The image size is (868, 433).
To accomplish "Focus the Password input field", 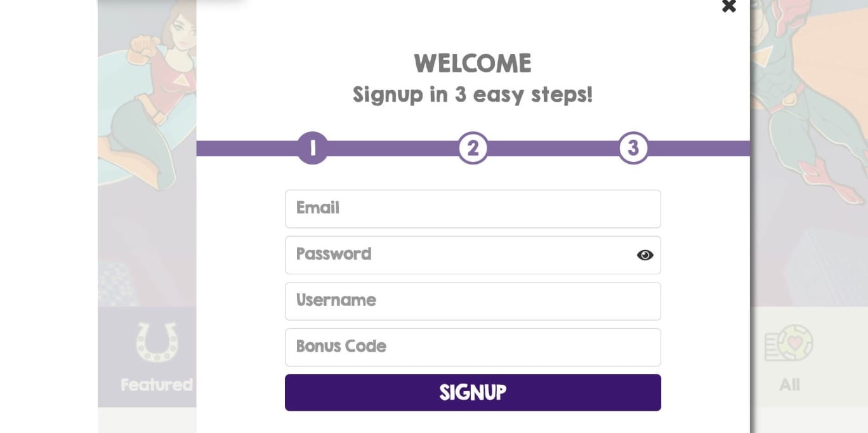I will [x=473, y=255].
